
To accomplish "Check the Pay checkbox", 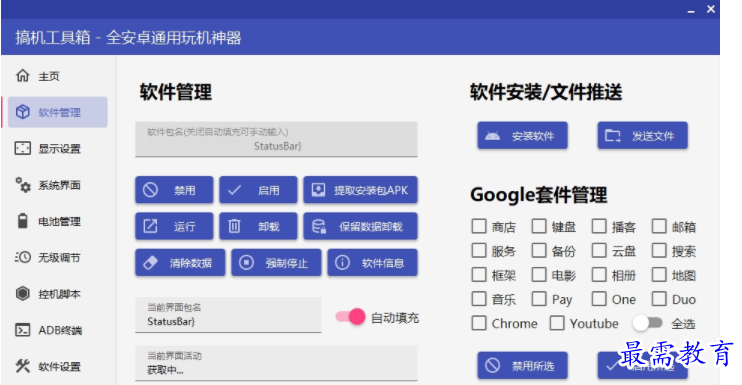I will pyautogui.click(x=539, y=299).
